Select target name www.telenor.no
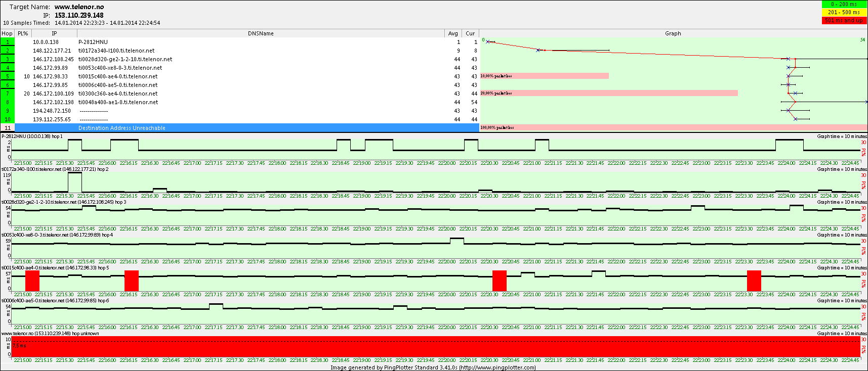 (x=79, y=7)
